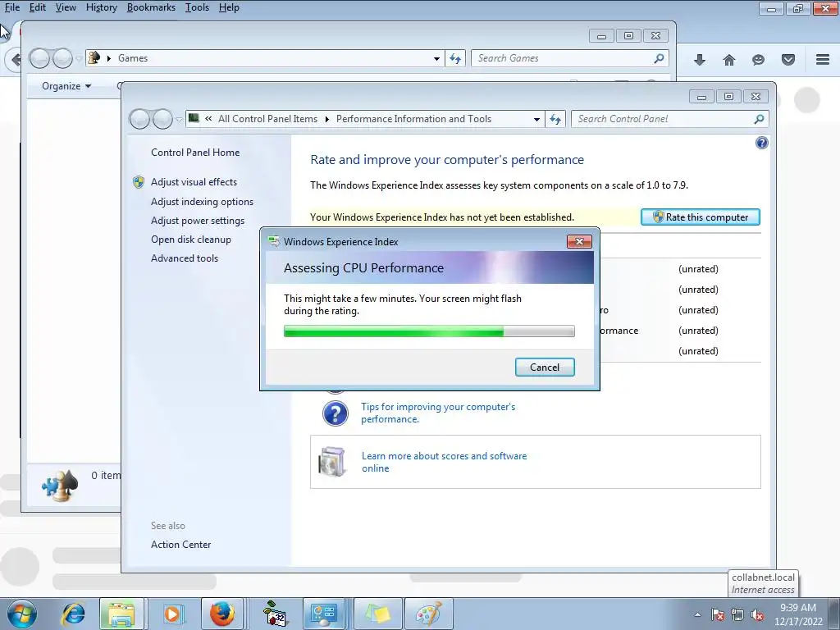Open Control Panel address bar dropdown arrow
The height and width of the screenshot is (630, 840).
[536, 119]
